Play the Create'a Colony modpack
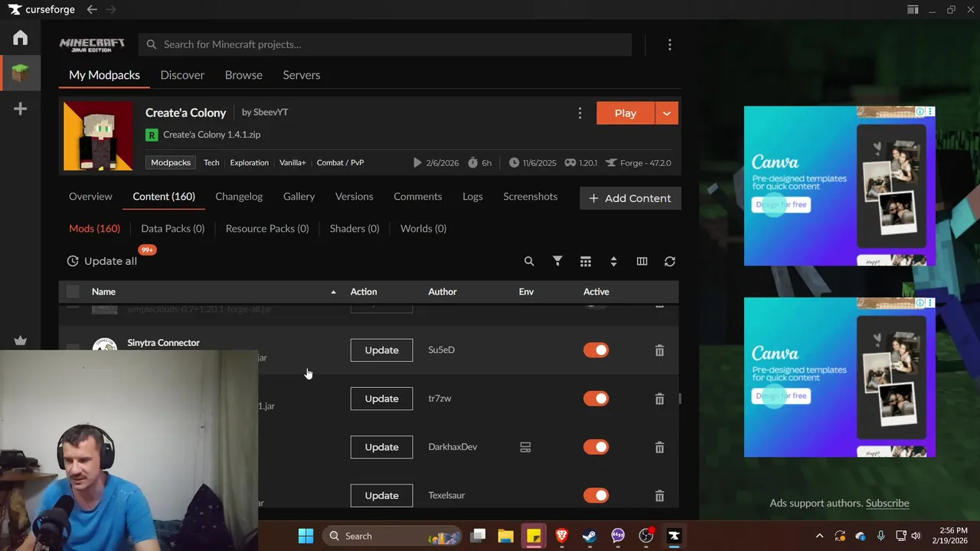 click(626, 113)
